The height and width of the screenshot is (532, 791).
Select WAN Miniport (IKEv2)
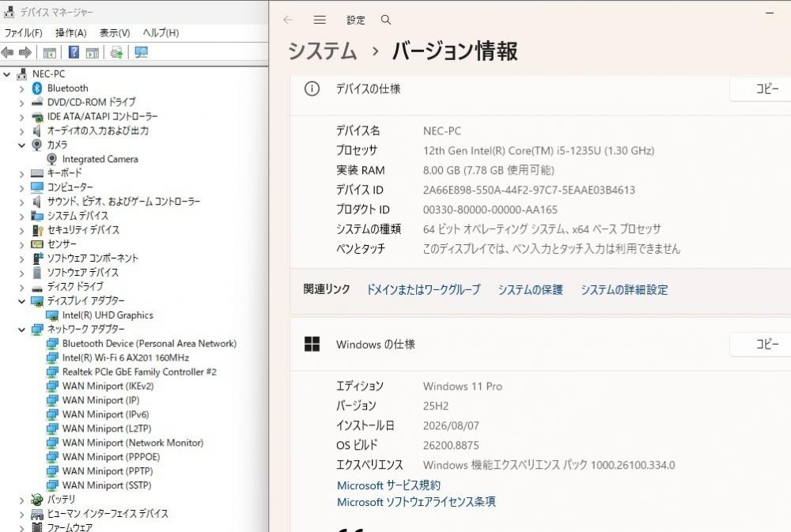108,386
